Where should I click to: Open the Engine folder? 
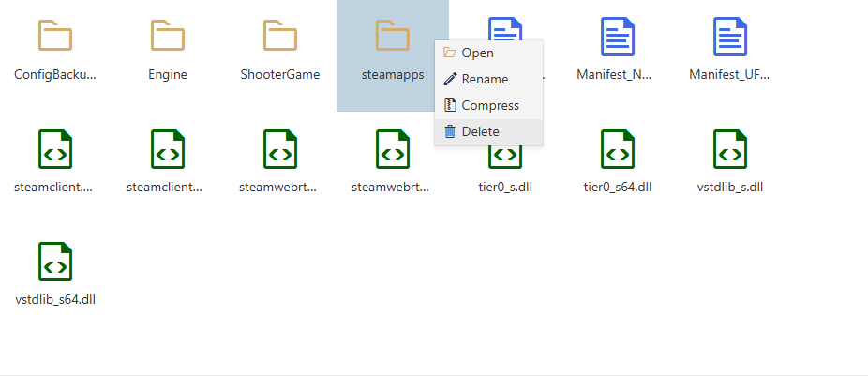(x=168, y=37)
